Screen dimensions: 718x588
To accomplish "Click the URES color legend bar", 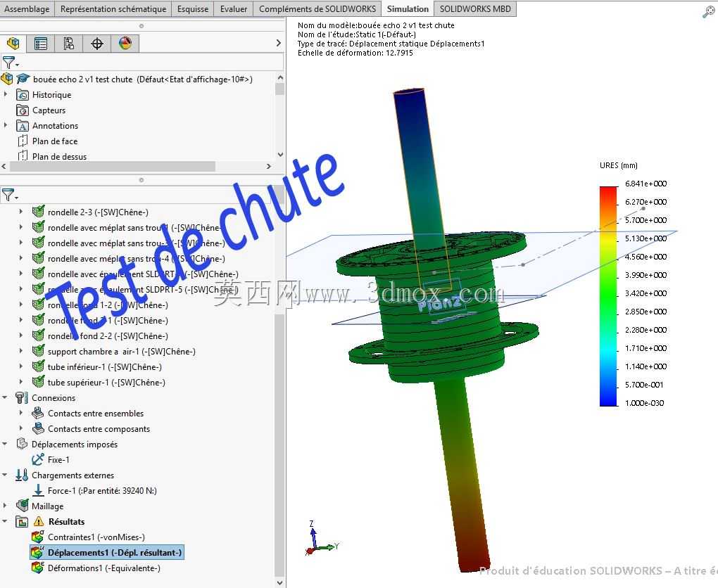I will [609, 295].
